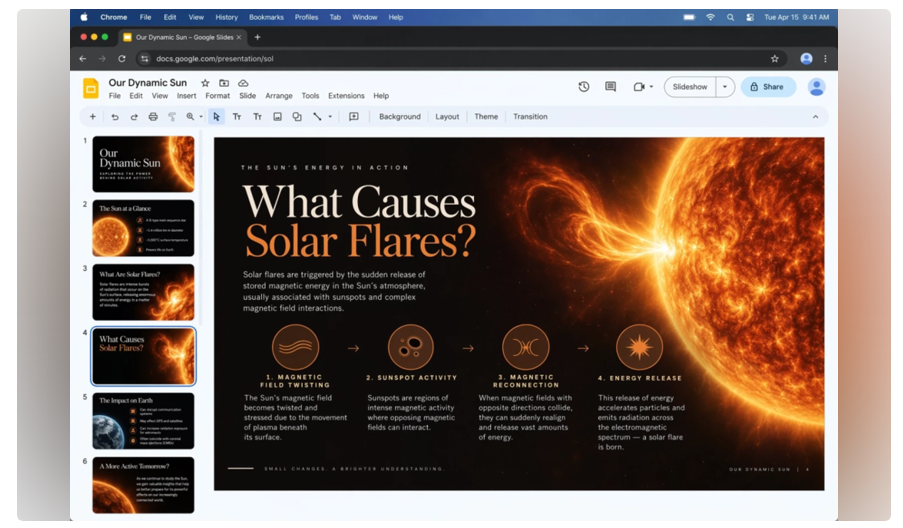Select the paint format tool
The image size is (903, 528).
coord(172,117)
